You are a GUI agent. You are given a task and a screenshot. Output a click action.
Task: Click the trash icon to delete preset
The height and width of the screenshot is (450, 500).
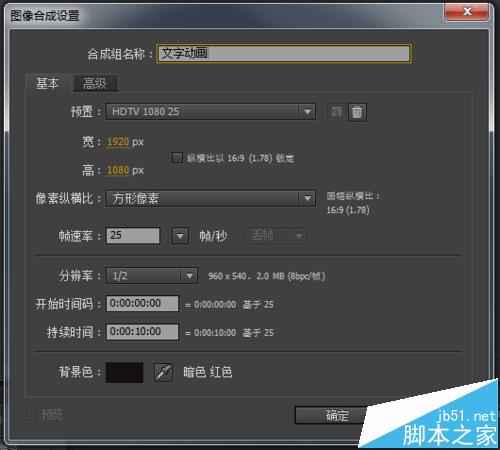click(x=357, y=112)
